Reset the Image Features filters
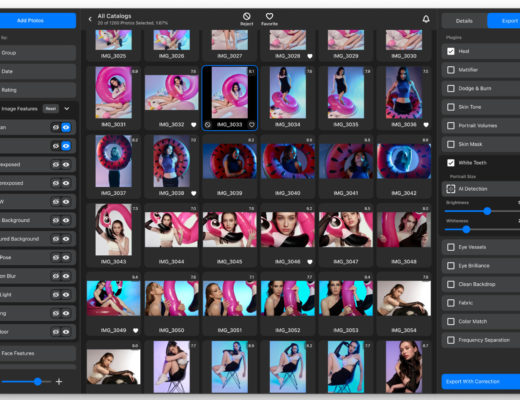520x400 pixels. point(51,109)
